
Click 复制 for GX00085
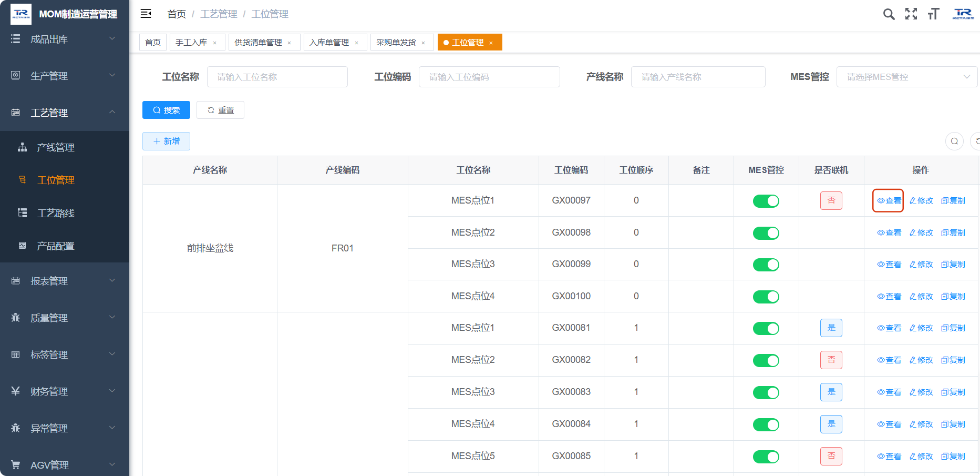(x=953, y=456)
